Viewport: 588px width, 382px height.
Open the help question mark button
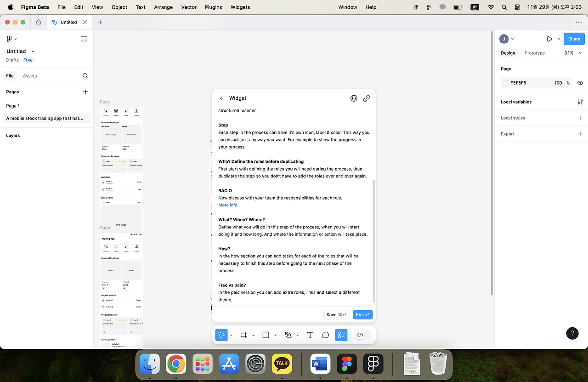click(572, 334)
